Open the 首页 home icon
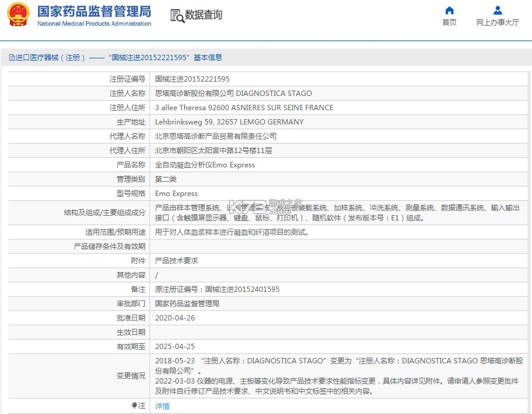Viewport: 532px width, 414px height. [449, 10]
